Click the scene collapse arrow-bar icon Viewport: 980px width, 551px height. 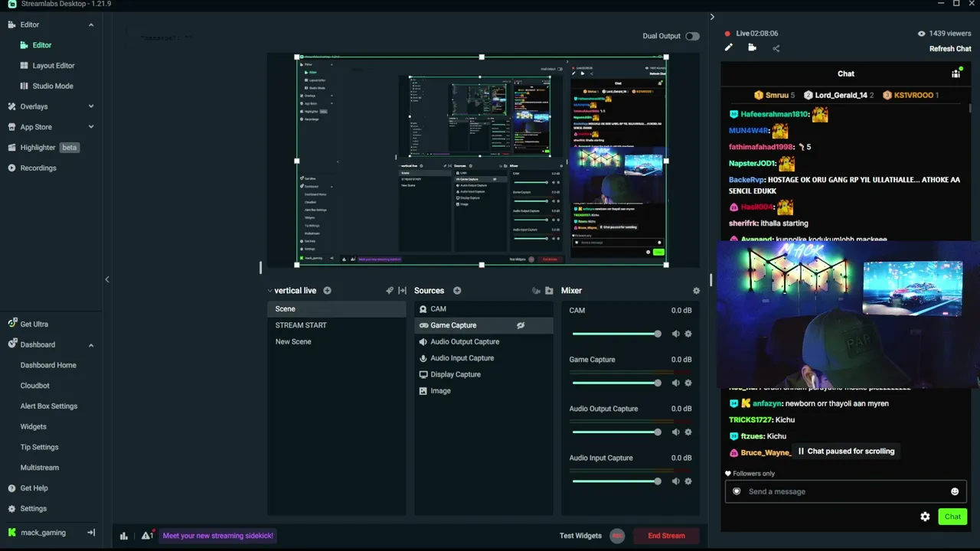pos(402,291)
